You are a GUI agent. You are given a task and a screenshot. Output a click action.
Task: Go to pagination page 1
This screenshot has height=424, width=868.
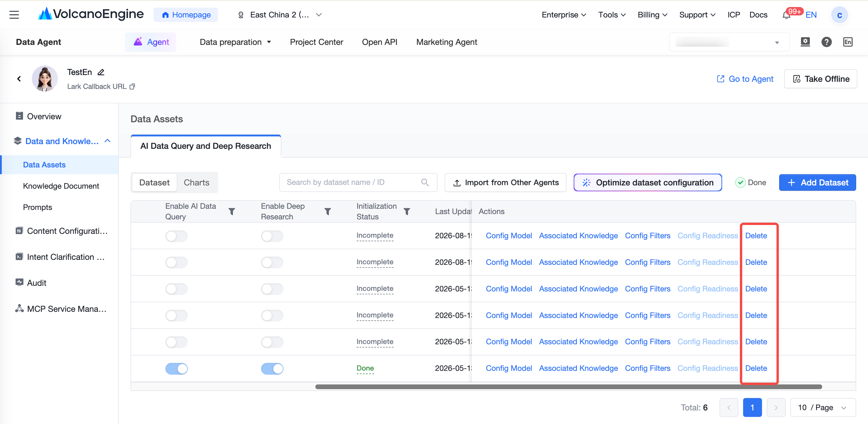tap(752, 407)
